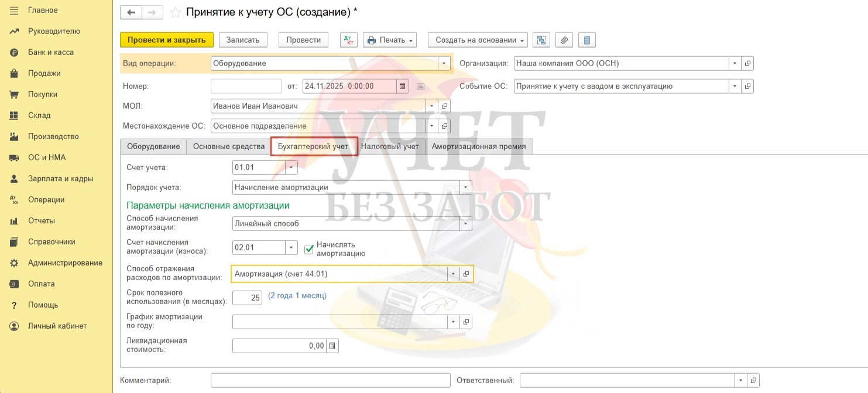This screenshot has width=868, height=393.
Task: Expand the Способ начисления амортизации dropdown
Action: [x=466, y=223]
